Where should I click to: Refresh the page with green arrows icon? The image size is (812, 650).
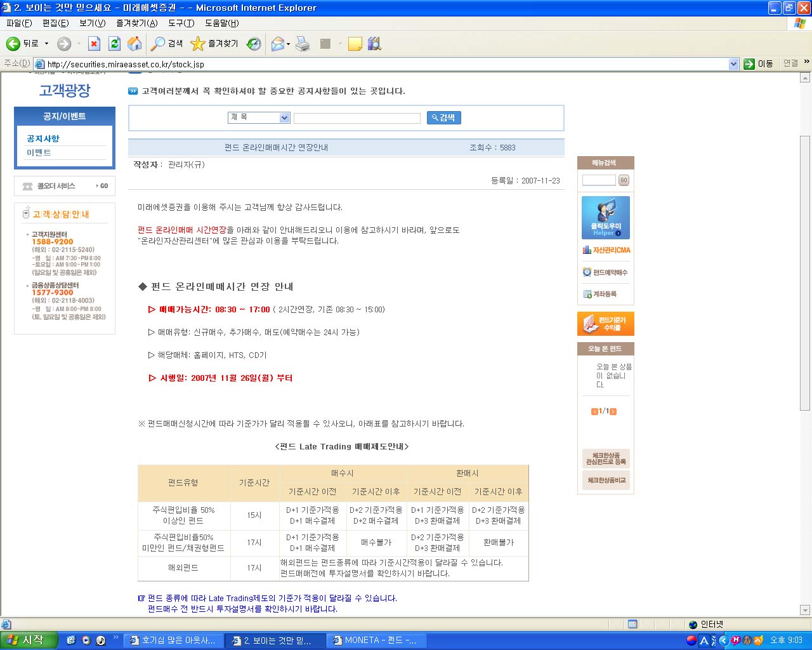pos(114,44)
